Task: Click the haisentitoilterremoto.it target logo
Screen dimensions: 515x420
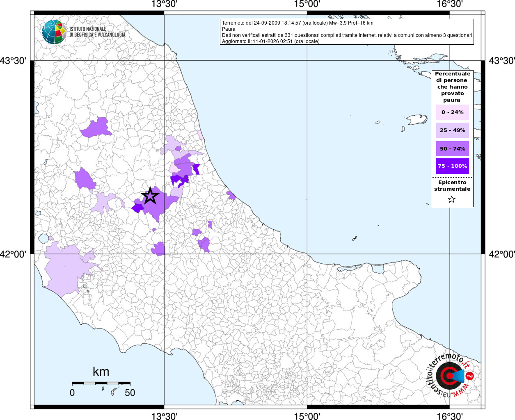Action: tap(451, 376)
